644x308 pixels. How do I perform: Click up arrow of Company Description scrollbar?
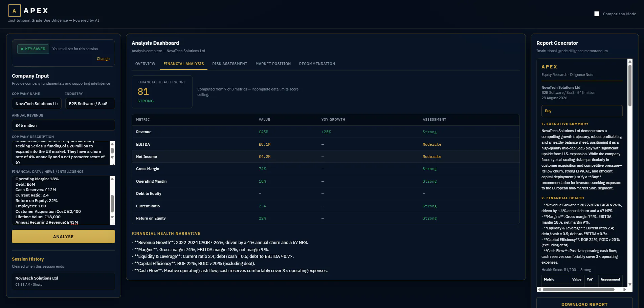pyautogui.click(x=112, y=144)
